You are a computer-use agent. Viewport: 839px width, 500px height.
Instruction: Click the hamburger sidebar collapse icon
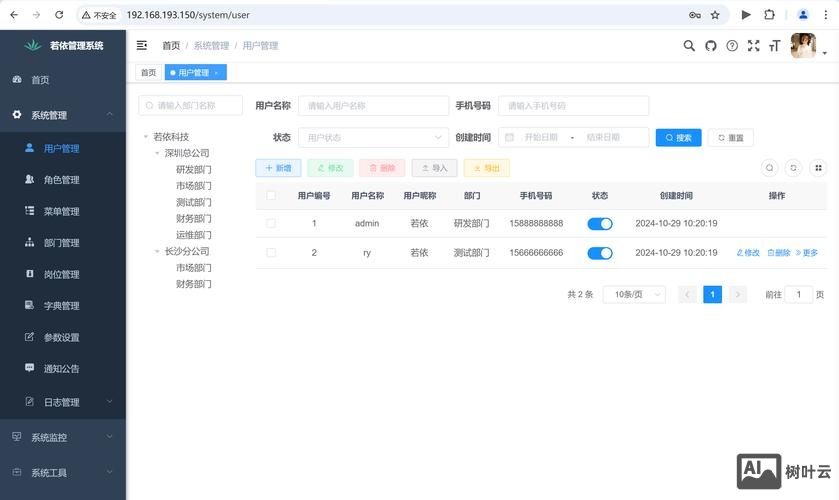[x=142, y=46]
